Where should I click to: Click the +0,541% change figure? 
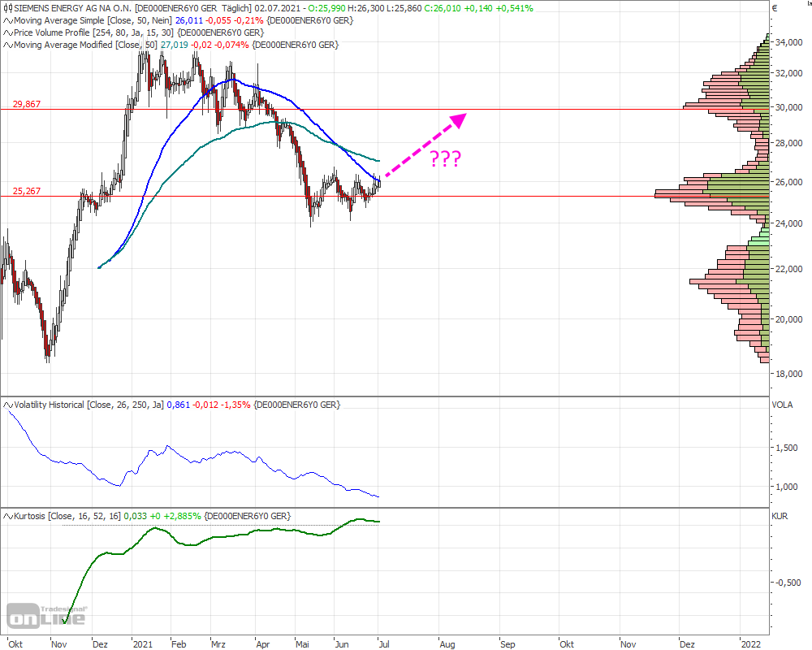click(512, 8)
